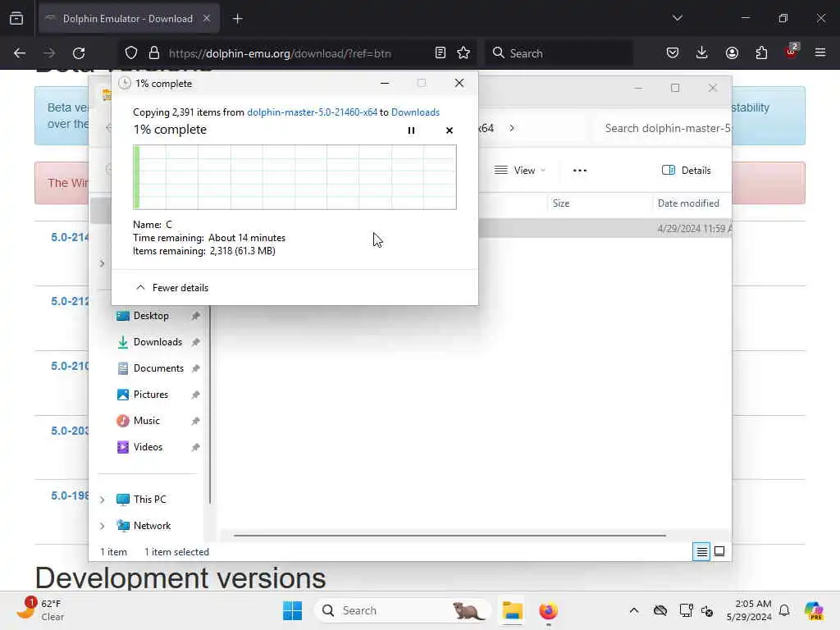This screenshot has height=630, width=840.
Task: Open uBlock Origin extension icon
Action: 792,52
